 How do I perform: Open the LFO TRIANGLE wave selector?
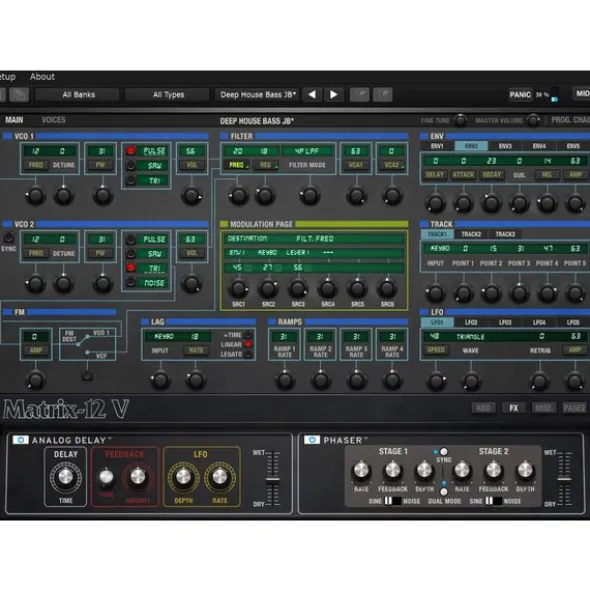(x=470, y=337)
